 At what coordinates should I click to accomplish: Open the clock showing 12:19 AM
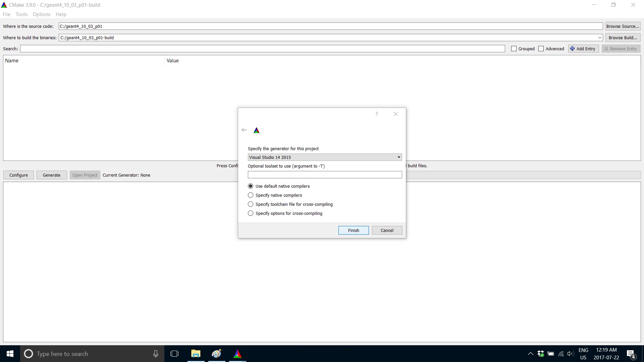[x=606, y=354]
